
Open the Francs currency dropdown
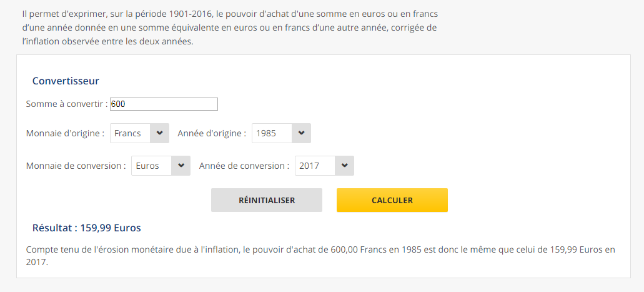140,133
